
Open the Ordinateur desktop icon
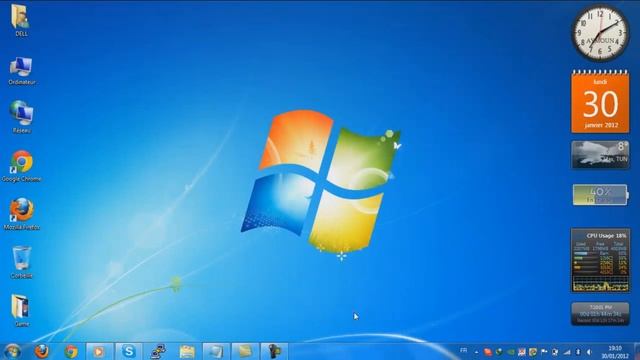21,71
